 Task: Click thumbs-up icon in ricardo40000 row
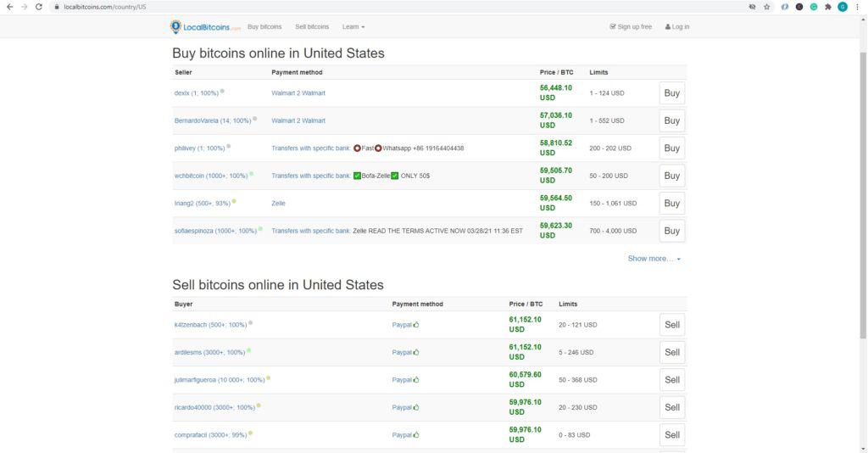[x=416, y=407]
